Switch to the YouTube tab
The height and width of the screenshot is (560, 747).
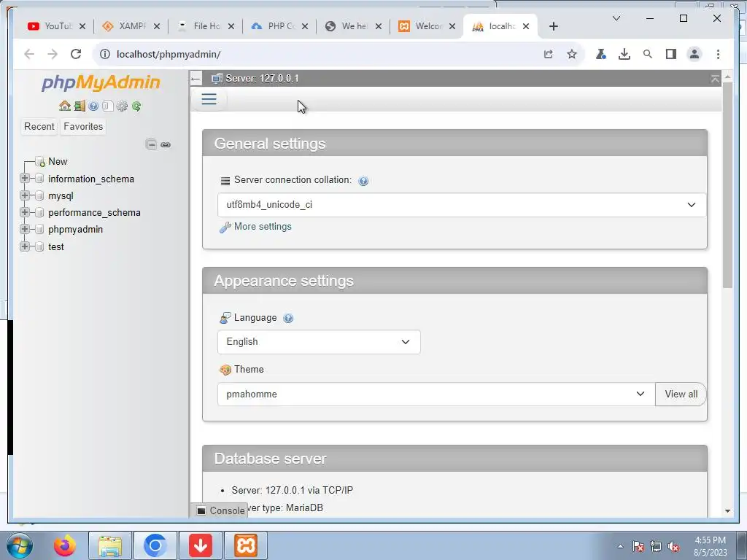point(50,26)
